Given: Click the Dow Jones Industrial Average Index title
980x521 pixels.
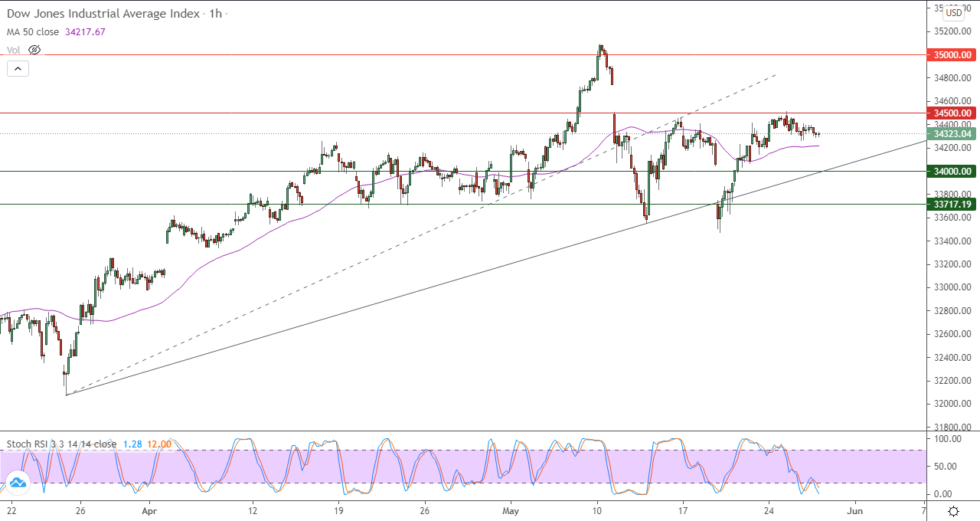Looking at the screenshot, I should tap(103, 14).
